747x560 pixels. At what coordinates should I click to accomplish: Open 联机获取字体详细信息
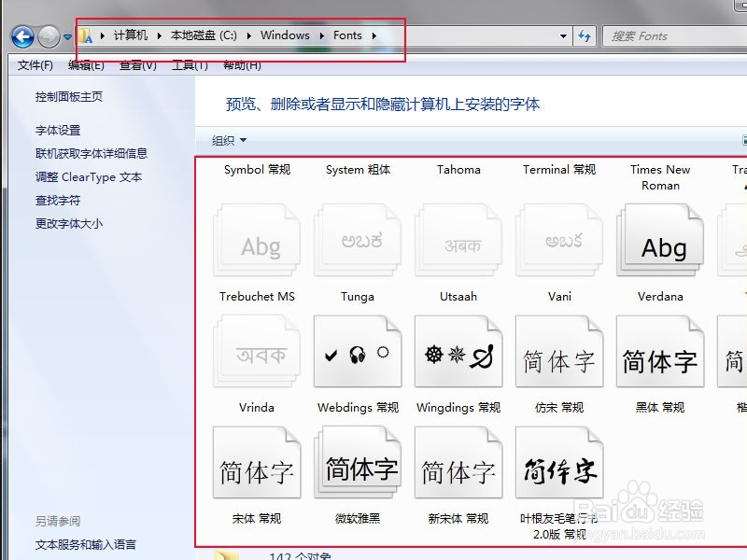[82, 152]
